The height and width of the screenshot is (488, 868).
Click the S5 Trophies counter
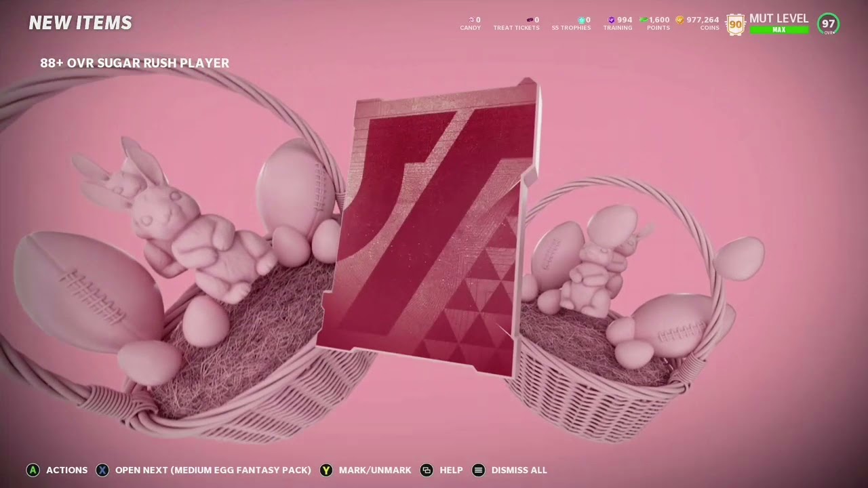tap(571, 24)
